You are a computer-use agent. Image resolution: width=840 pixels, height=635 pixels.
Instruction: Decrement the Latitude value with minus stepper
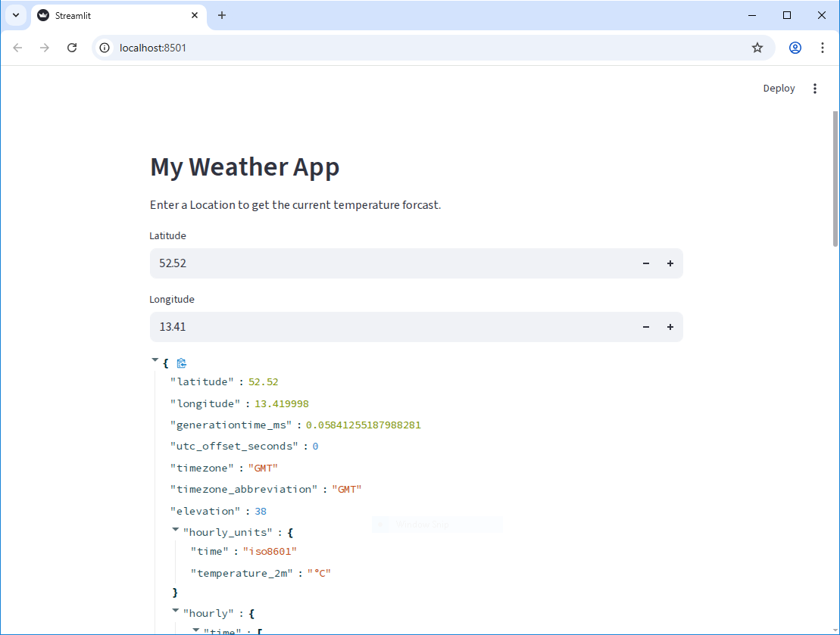(645, 263)
